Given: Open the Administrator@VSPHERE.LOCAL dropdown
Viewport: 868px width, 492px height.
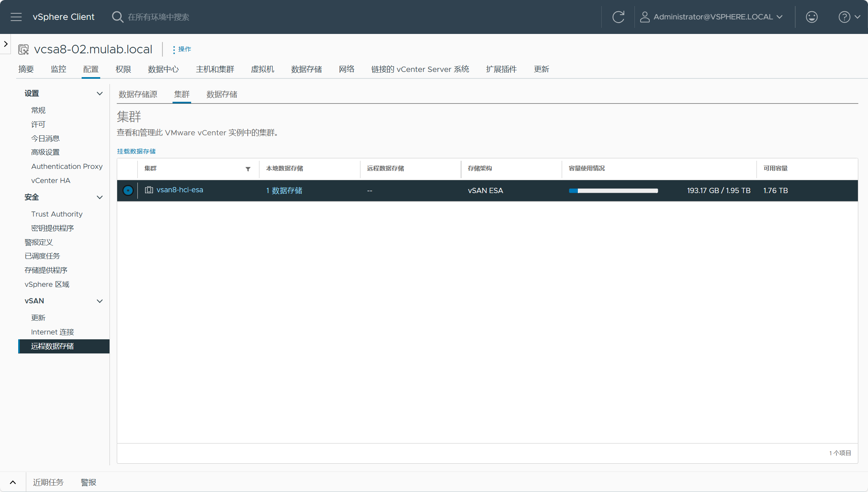Looking at the screenshot, I should click(718, 17).
